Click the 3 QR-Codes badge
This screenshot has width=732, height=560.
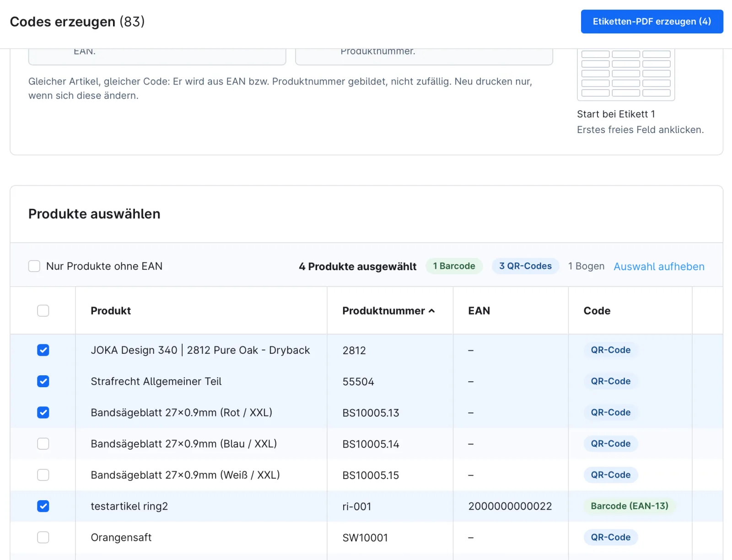(525, 266)
